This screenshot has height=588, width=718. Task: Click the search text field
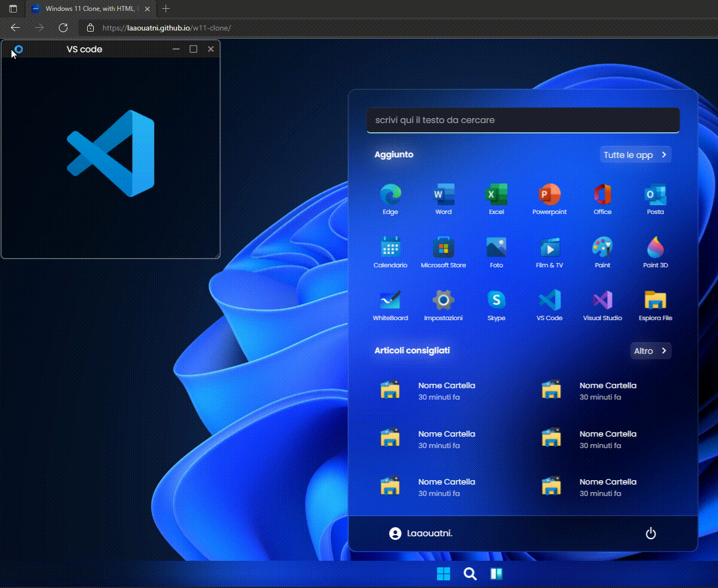pos(522,120)
